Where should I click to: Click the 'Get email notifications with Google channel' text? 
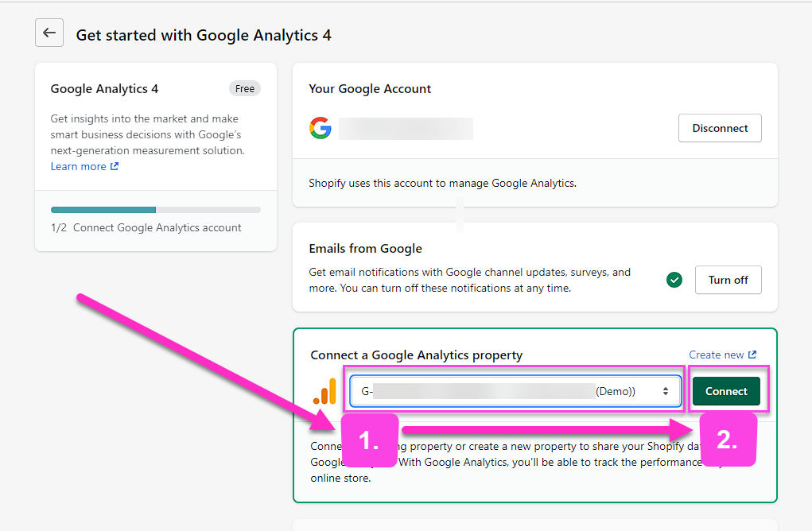point(470,280)
